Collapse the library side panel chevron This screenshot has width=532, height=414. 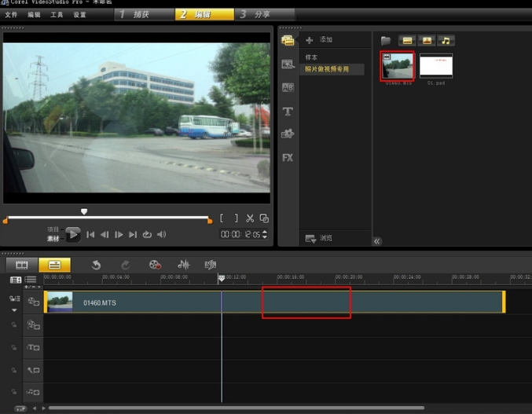377,241
